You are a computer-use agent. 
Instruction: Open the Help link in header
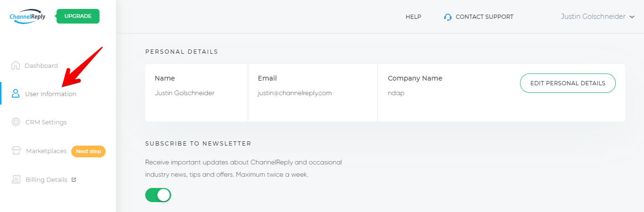[x=413, y=17]
